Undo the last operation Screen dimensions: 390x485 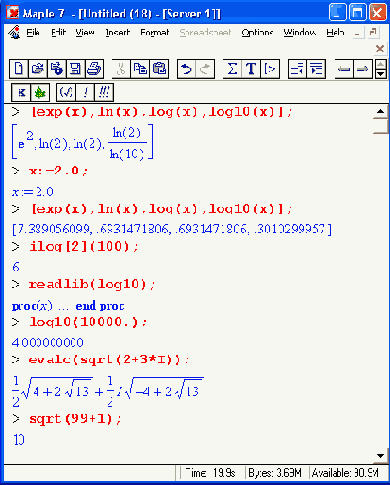tap(186, 69)
